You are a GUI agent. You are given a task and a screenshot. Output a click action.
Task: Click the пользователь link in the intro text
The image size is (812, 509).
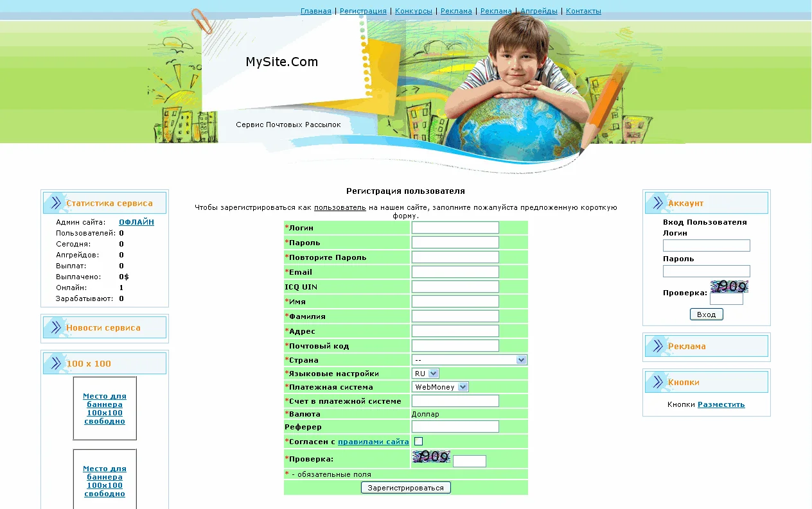point(340,207)
